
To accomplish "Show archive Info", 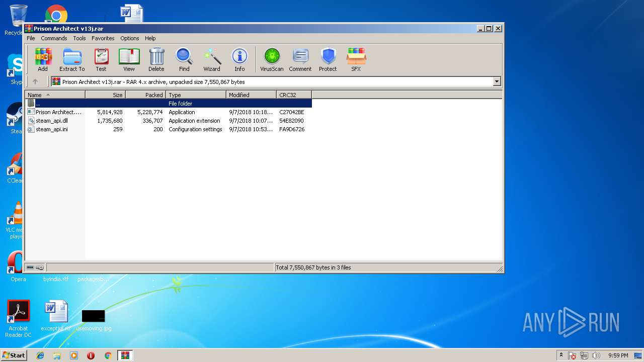I will pyautogui.click(x=239, y=60).
